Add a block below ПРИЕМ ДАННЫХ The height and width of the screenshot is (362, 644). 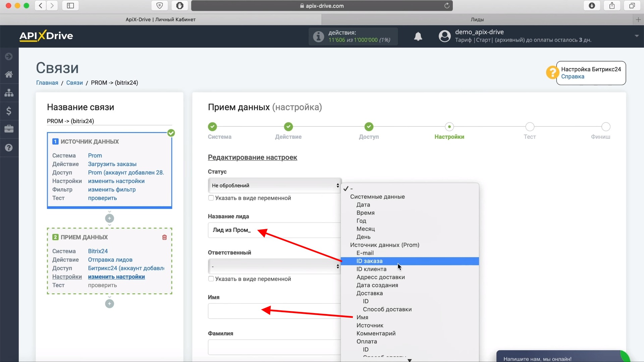pos(109,304)
